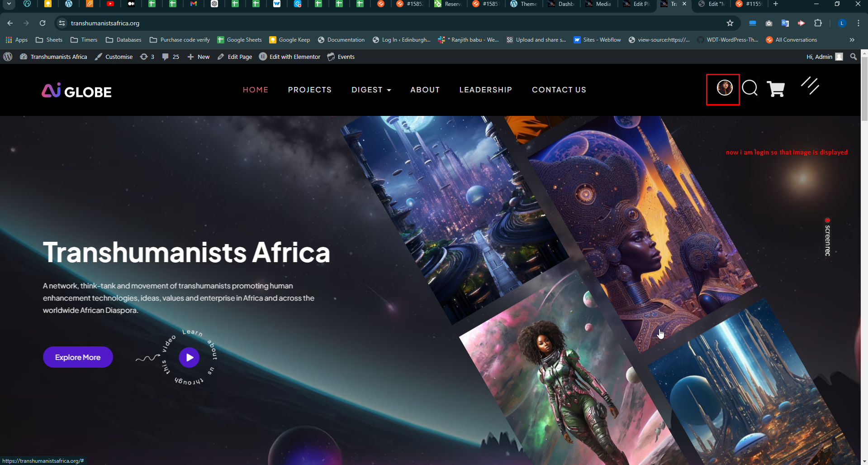This screenshot has width=868, height=465.
Task: Open the slanted-lines side menu icon
Action: [x=810, y=86]
